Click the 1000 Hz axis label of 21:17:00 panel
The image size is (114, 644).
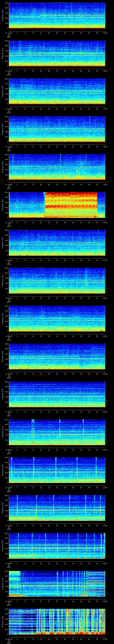click(6, 117)
